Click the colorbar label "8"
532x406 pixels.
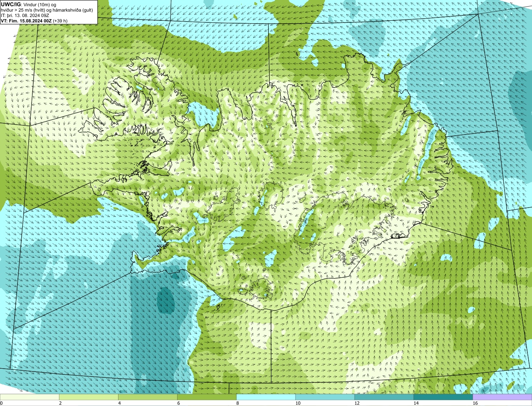(238, 403)
